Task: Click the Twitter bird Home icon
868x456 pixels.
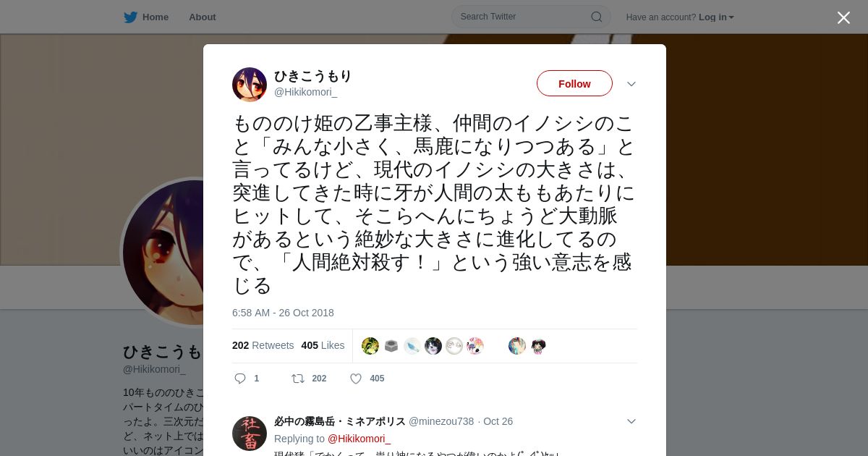Action: pyautogui.click(x=130, y=17)
